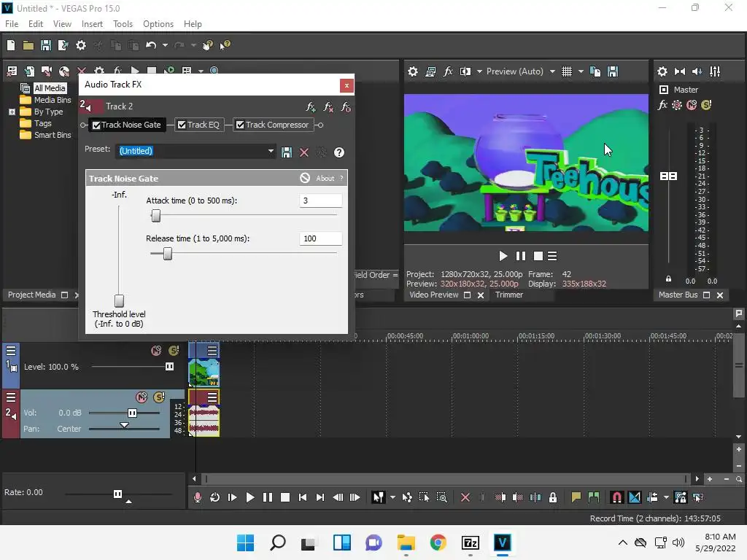Image resolution: width=747 pixels, height=560 pixels.
Task: Pause video in the preview window
Action: pos(520,256)
